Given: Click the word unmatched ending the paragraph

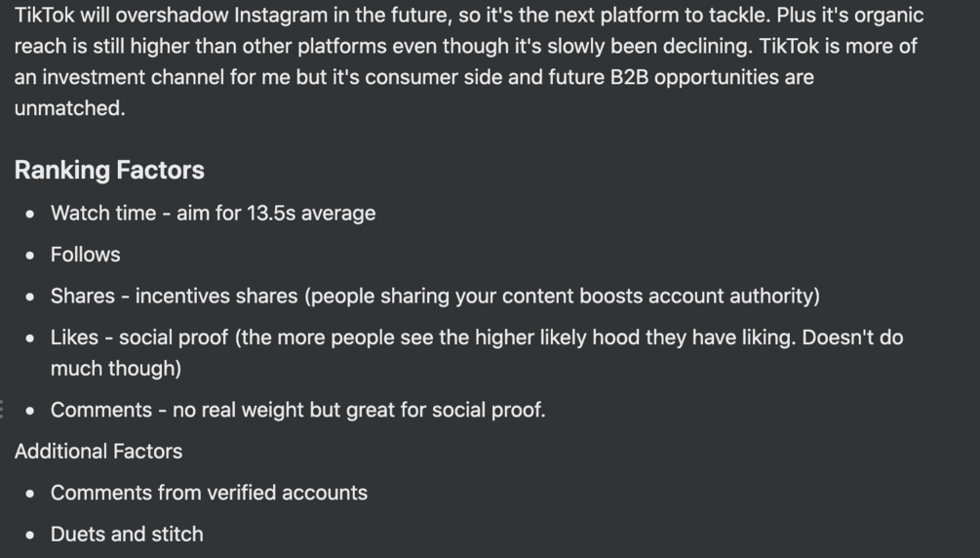Looking at the screenshot, I should click(x=69, y=108).
